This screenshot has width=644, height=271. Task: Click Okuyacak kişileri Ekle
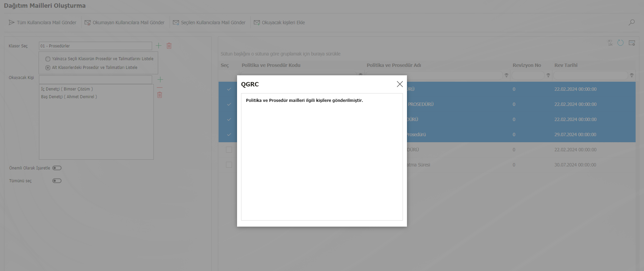pos(279,23)
